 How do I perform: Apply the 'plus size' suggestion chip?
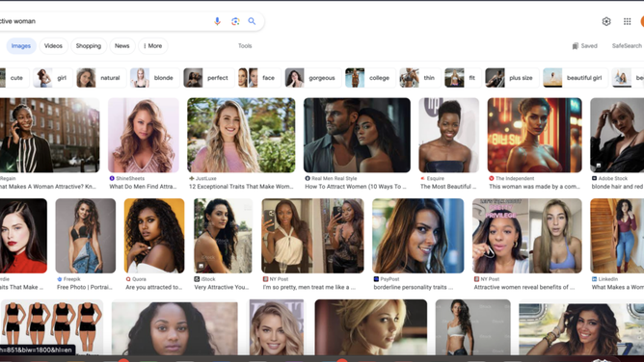click(512, 78)
